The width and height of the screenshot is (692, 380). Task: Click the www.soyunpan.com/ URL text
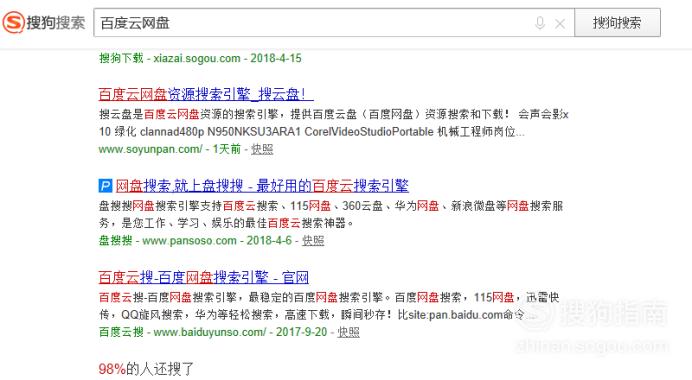coord(150,149)
